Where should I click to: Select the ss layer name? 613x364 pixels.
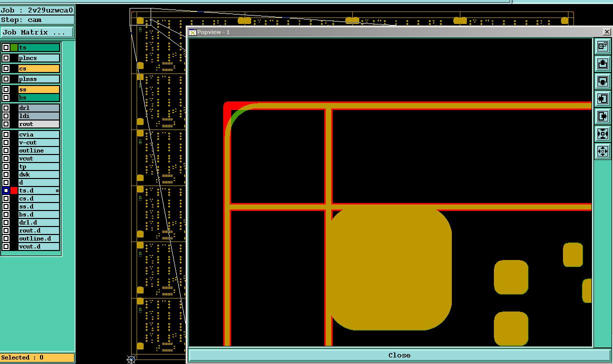coord(39,89)
